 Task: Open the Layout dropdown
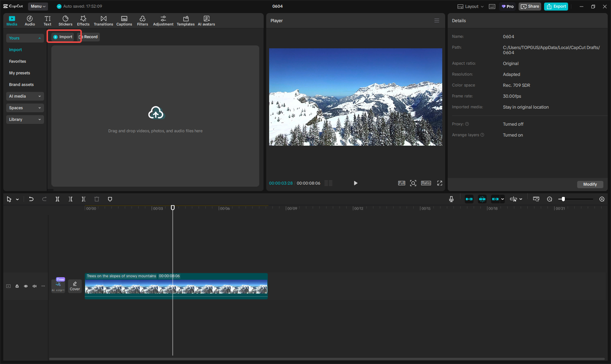(x=471, y=7)
